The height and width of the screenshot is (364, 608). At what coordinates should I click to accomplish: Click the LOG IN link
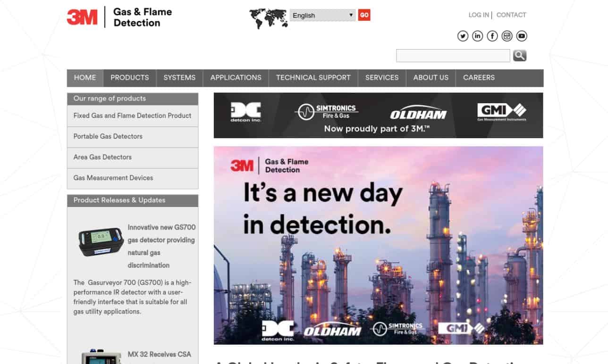479,15
